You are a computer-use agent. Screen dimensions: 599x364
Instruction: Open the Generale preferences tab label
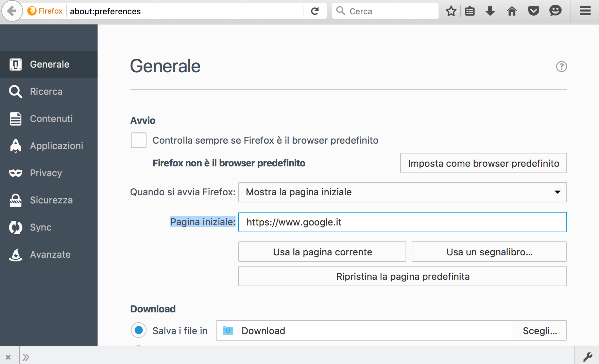click(50, 64)
